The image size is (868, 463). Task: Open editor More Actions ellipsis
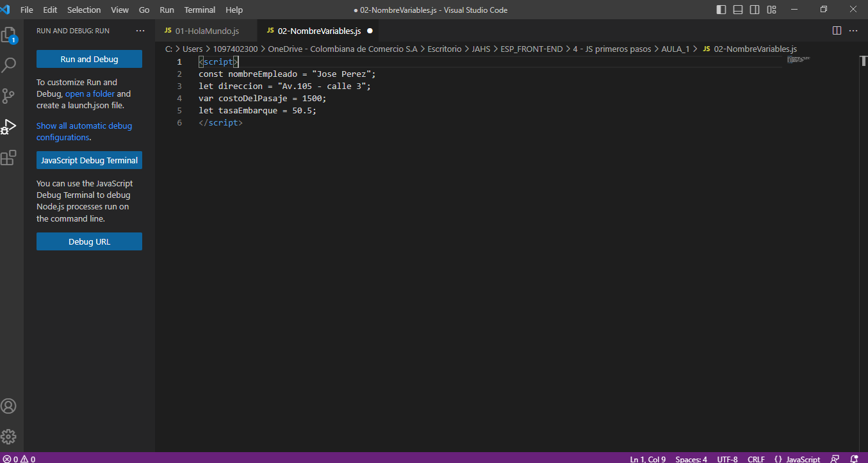tap(853, 31)
